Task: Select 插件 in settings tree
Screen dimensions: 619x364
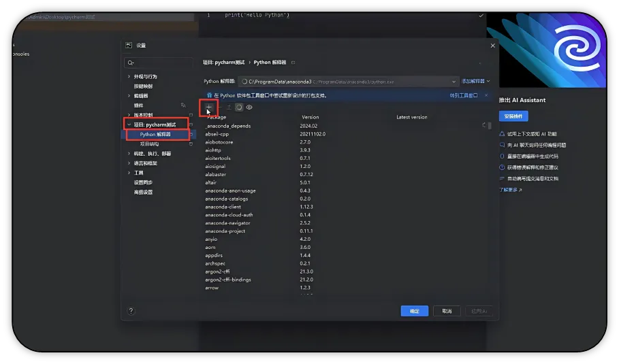Action: click(x=138, y=105)
